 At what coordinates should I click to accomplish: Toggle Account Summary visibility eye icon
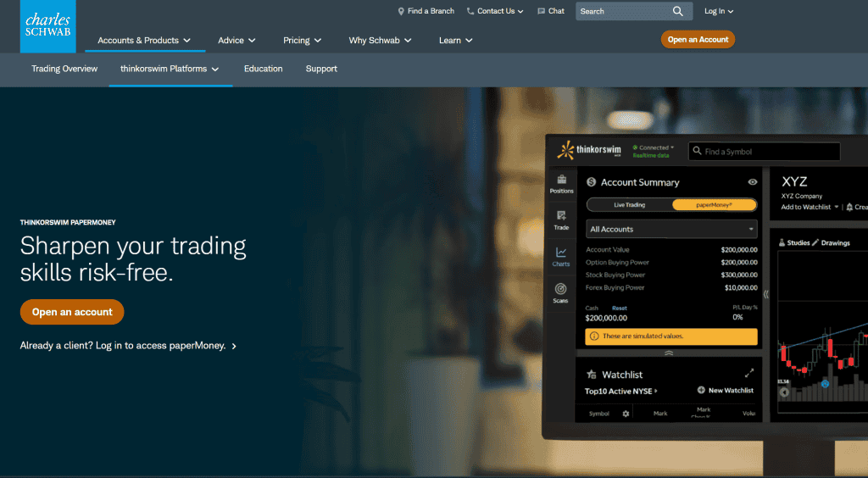click(x=752, y=182)
